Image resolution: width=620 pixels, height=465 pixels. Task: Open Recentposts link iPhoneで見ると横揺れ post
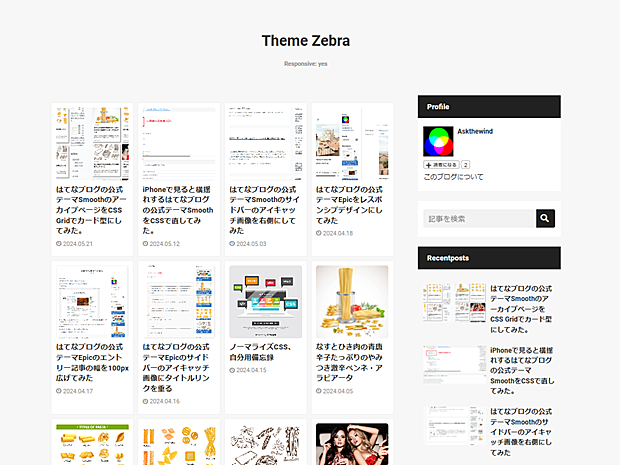[x=522, y=370]
